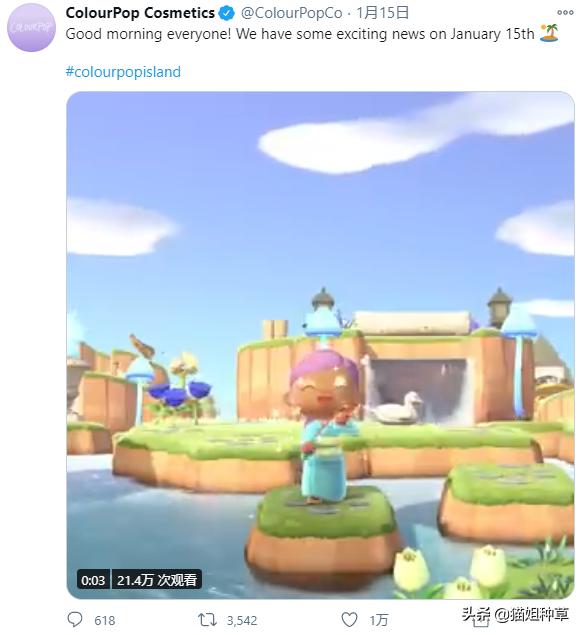
Task: Like the tweet with heart icon
Action: [x=349, y=620]
